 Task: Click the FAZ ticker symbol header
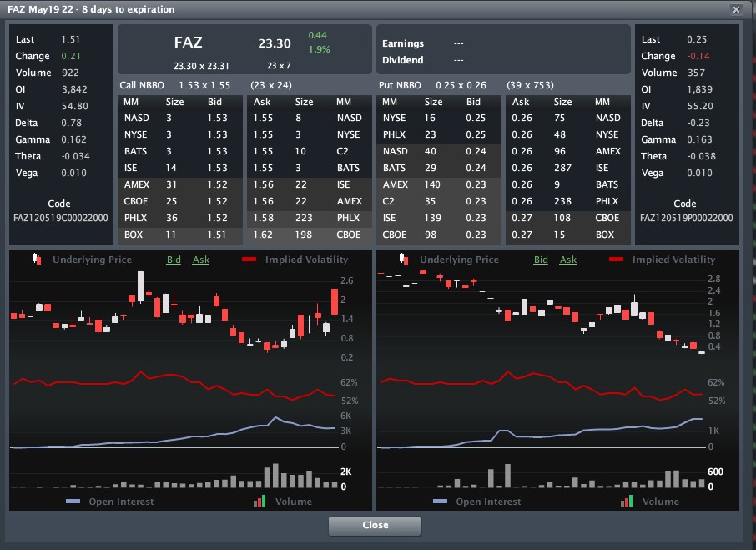(x=188, y=43)
